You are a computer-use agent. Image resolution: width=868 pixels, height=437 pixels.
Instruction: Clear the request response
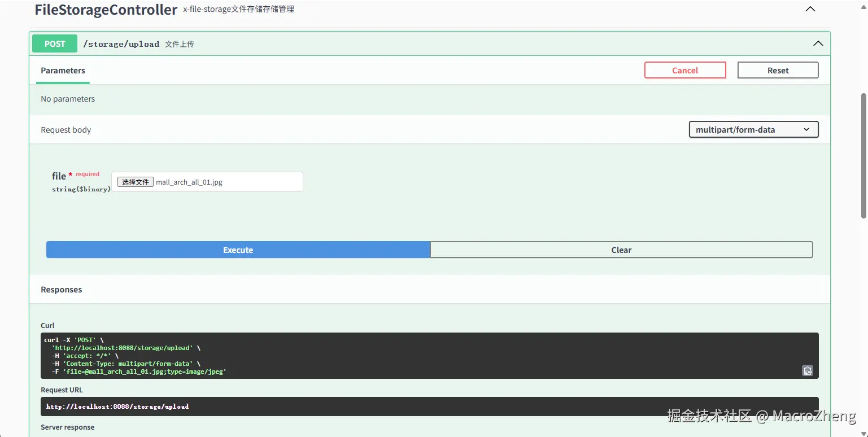(x=621, y=250)
